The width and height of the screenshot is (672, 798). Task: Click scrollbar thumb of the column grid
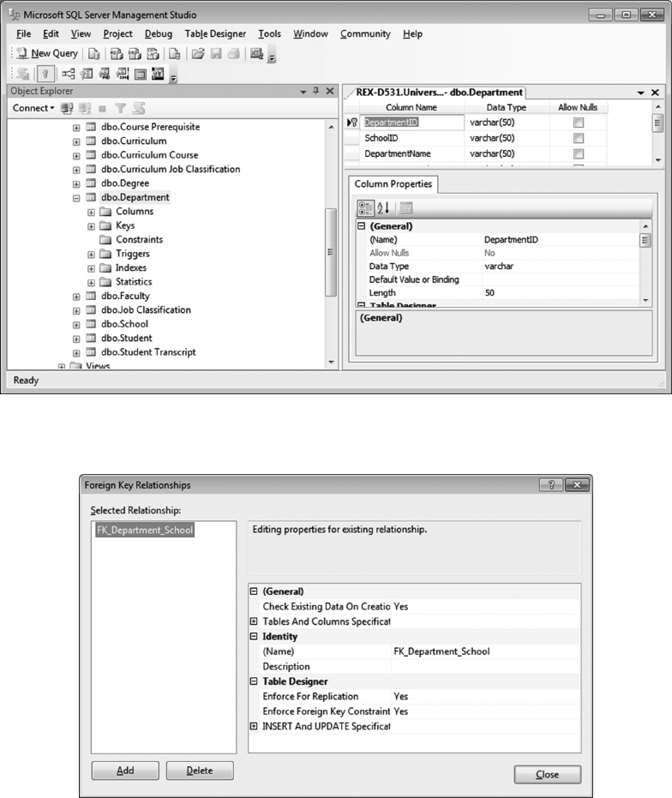coord(657,123)
